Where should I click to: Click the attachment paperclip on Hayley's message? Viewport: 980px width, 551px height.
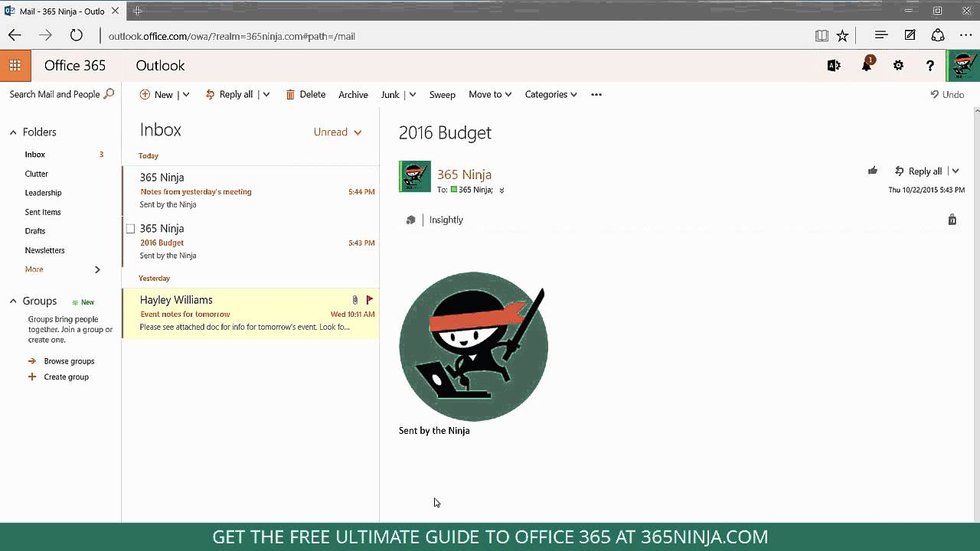coord(355,300)
